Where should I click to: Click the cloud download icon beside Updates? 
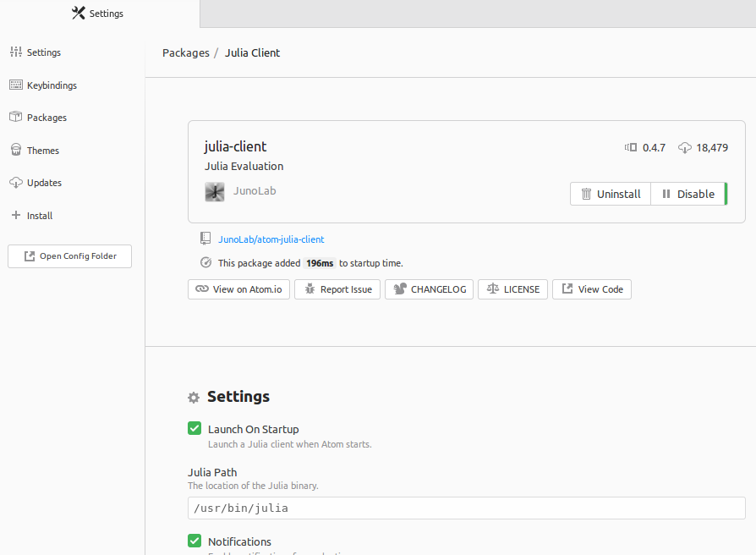pos(16,182)
